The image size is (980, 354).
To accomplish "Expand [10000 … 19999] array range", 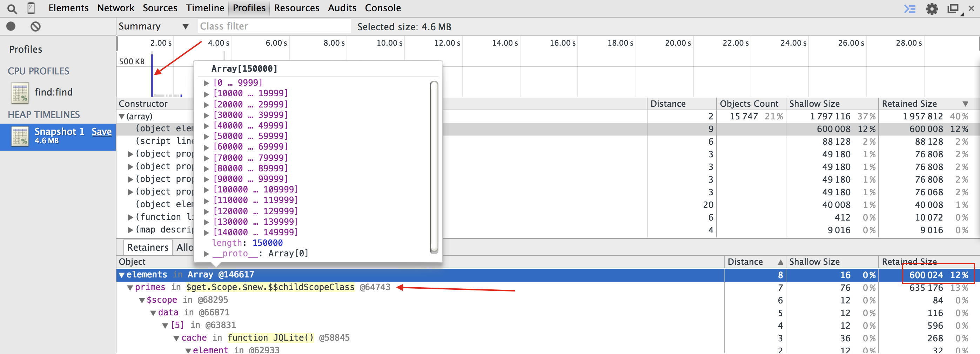I will tap(206, 93).
